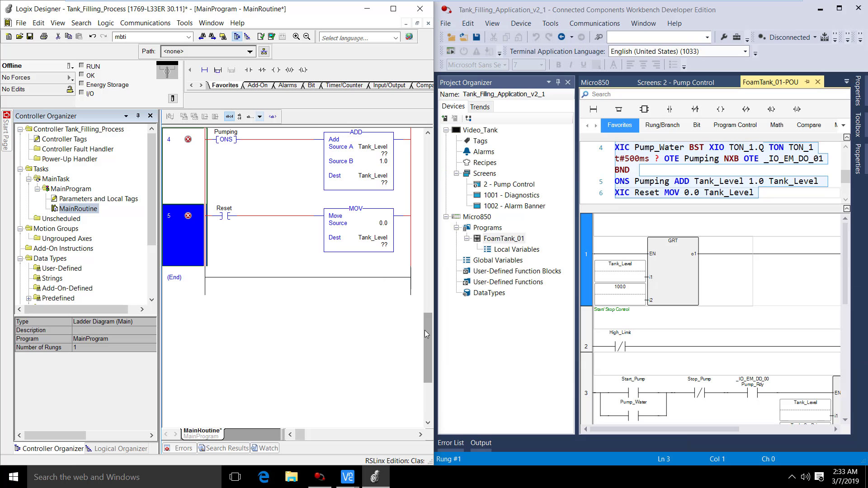Open the Timer/Counter instruction tab

coord(344,85)
